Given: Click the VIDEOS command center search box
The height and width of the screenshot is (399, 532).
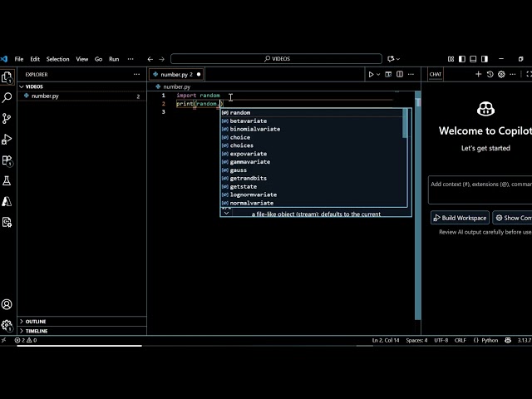Looking at the screenshot, I should pos(277,59).
